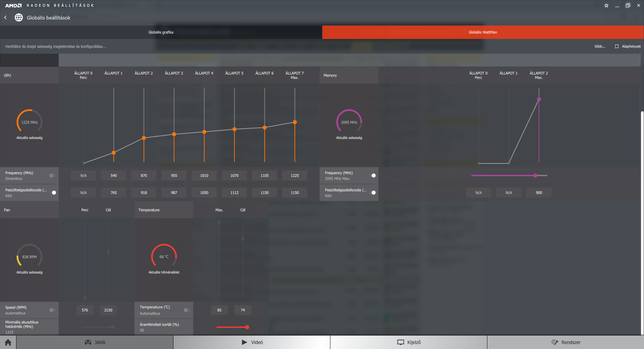644x349 pixels.
Task: Click the fan minimum speed field 576
Action: 85,310
